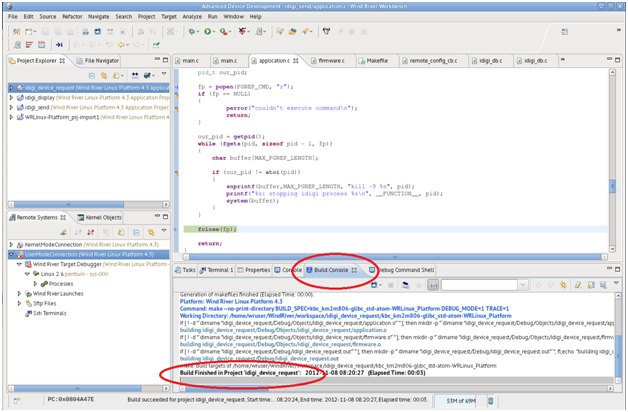Click the Project Explorer horizontal scrollbar
Image resolution: width=628 pixels, height=412 pixels.
[x=89, y=204]
